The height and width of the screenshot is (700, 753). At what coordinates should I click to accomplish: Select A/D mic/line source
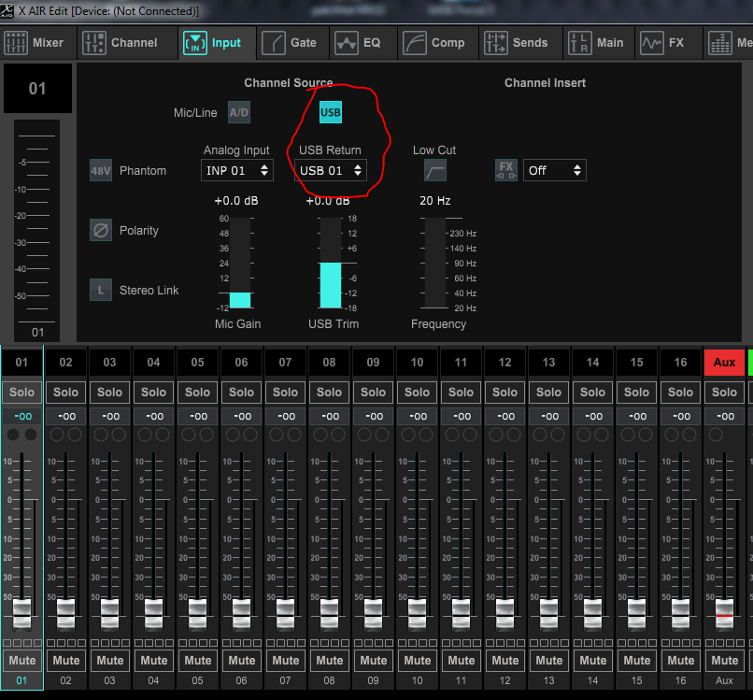(x=238, y=112)
